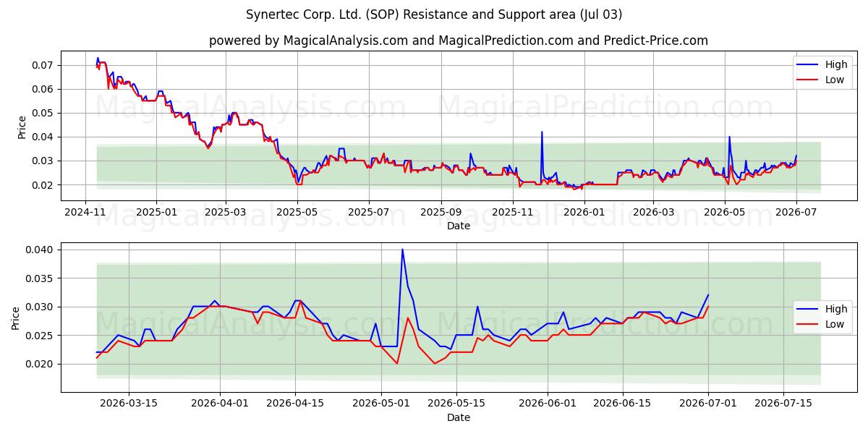The width and height of the screenshot is (868, 434).
Task: Click the 0.030 tick on the lower price axis
Action: (41, 307)
